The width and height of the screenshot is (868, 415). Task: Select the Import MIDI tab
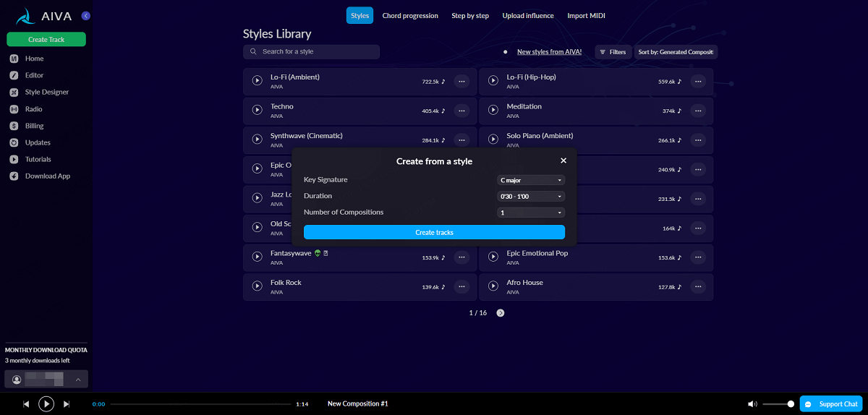pos(586,16)
